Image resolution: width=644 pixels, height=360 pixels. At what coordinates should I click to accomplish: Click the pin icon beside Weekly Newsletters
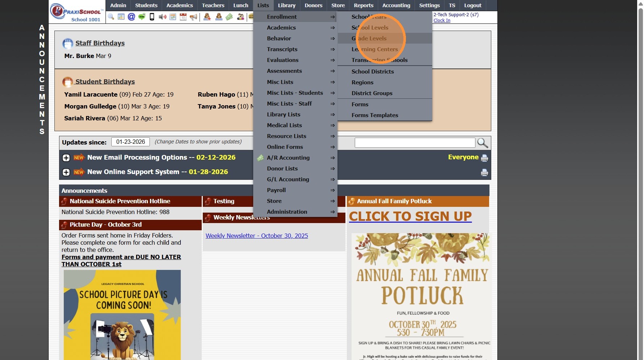point(208,218)
